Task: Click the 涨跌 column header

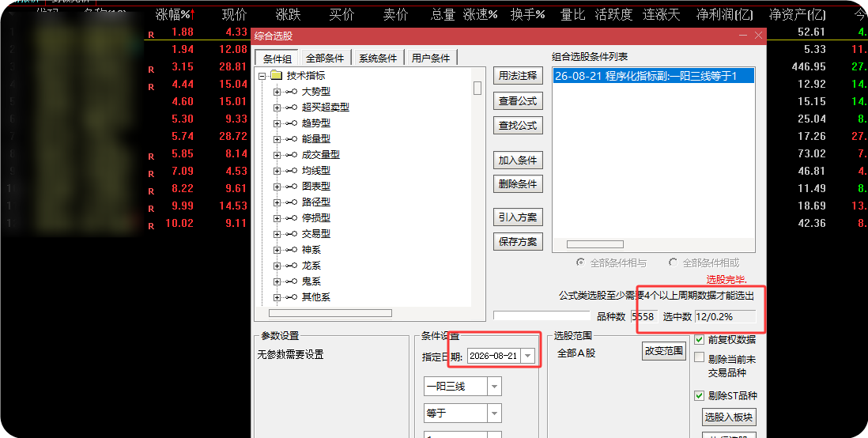Action: [289, 15]
